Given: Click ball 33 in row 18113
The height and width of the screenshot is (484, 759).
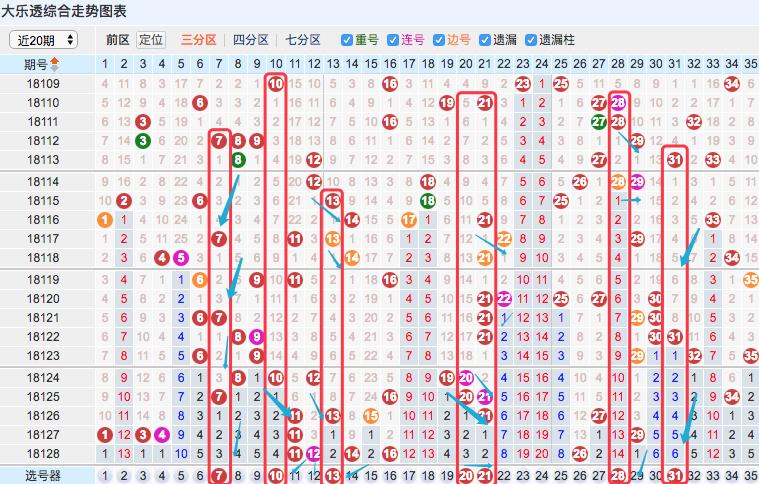Looking at the screenshot, I should (x=713, y=160).
